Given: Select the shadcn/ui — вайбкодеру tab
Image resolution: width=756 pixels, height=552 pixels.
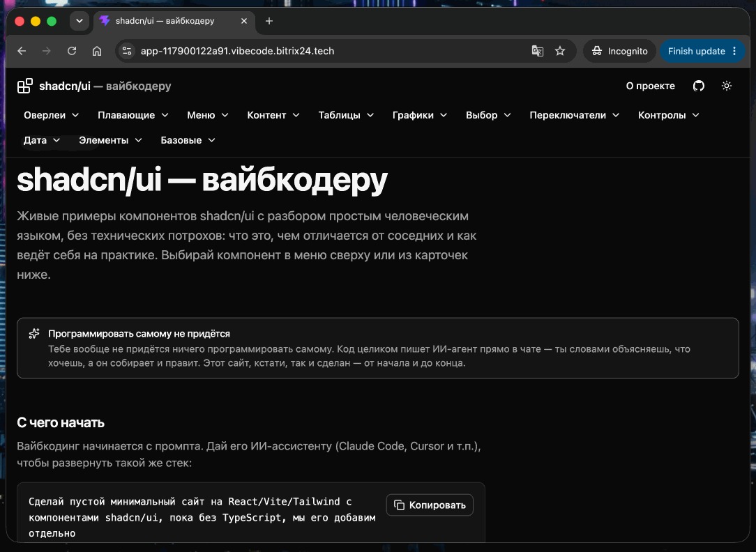Looking at the screenshot, I should pyautogui.click(x=174, y=21).
